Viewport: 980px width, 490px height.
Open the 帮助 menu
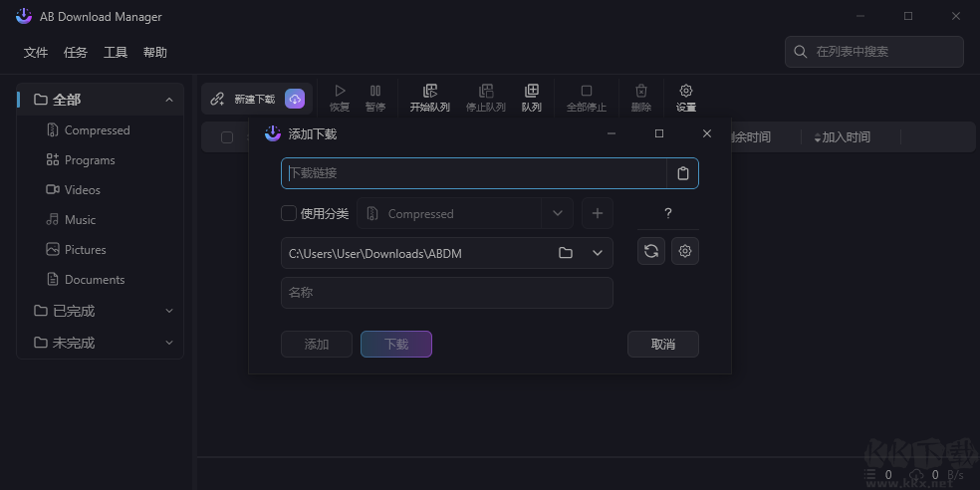[x=155, y=53]
